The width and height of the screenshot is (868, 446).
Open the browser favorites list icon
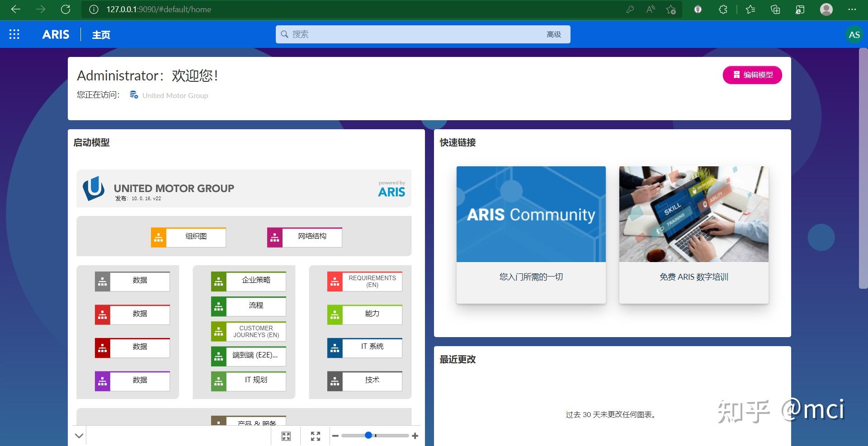coord(750,9)
